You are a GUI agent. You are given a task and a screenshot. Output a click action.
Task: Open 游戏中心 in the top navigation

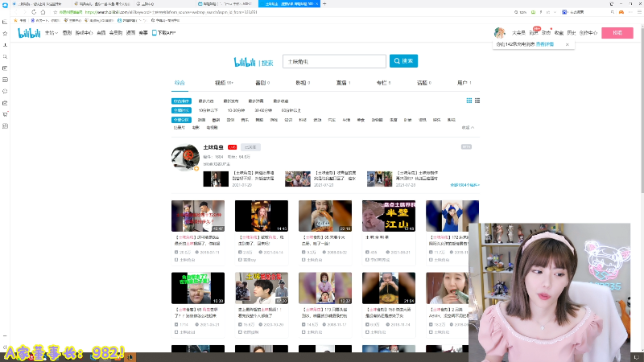[x=85, y=33]
